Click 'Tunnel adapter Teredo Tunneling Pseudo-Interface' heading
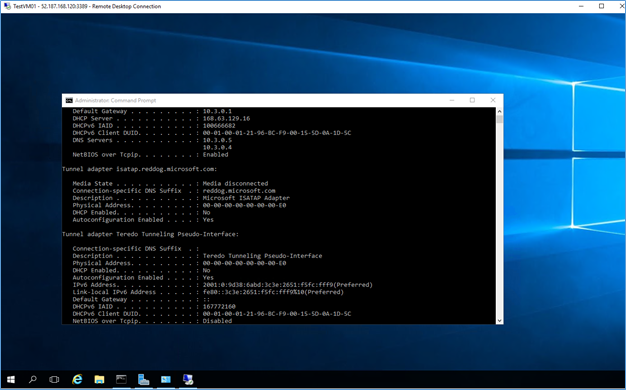This screenshot has width=626, height=390. pyautogui.click(x=151, y=234)
